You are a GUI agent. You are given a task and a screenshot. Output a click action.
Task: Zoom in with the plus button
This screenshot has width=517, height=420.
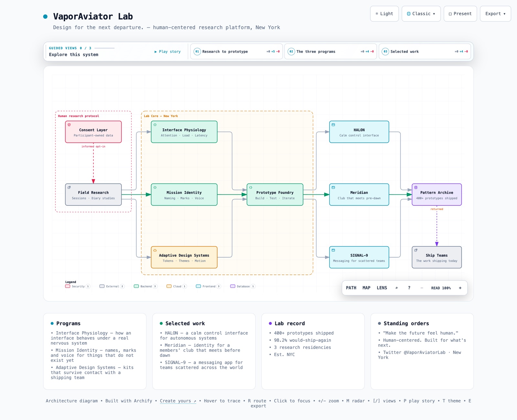pyautogui.click(x=460, y=288)
